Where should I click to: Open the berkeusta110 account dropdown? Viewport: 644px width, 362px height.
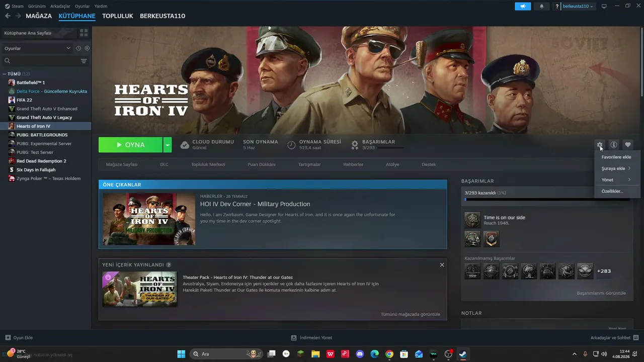(578, 7)
